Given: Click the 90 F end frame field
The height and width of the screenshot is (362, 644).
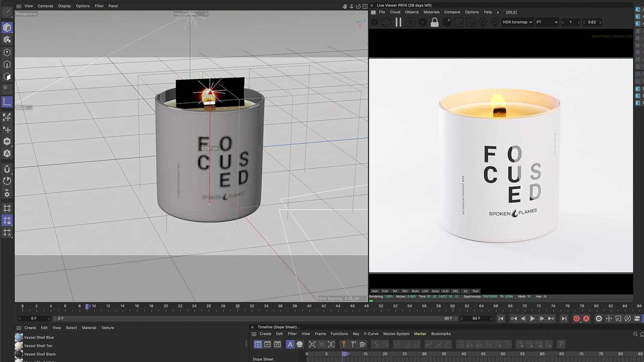Looking at the screenshot, I should click(476, 319).
